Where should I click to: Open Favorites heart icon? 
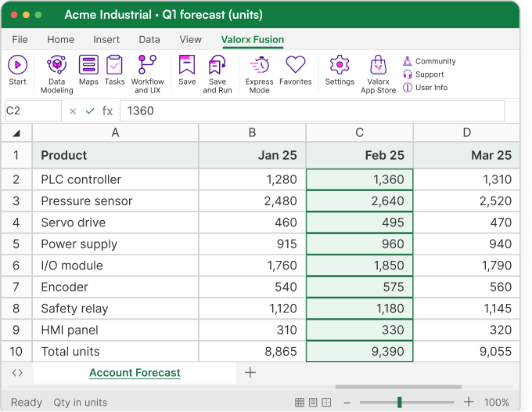(296, 64)
